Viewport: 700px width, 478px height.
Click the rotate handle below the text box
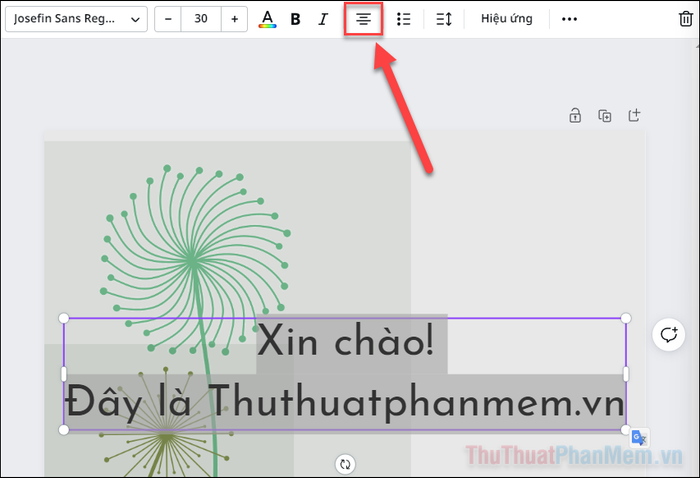click(x=345, y=464)
